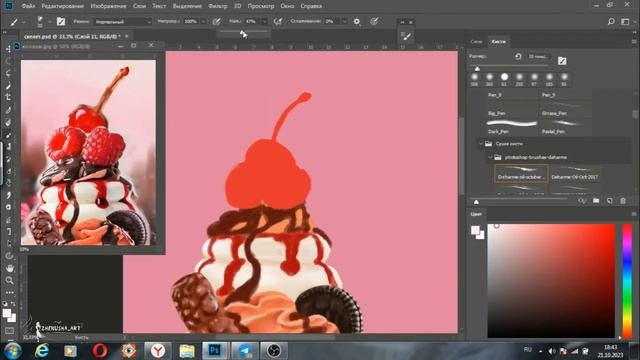This screenshot has width=640, height=360.
Task: Open File Explorer from taskbar
Action: (x=187, y=350)
